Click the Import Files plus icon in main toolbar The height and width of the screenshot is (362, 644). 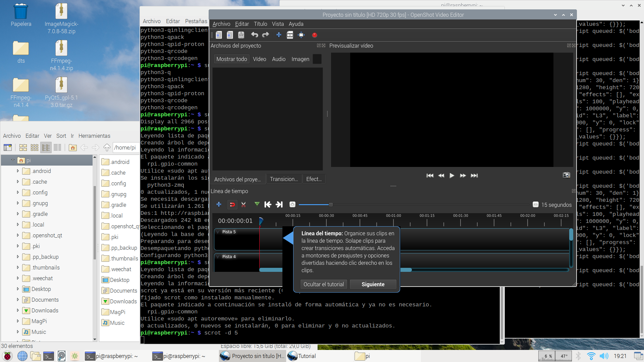pos(278,35)
